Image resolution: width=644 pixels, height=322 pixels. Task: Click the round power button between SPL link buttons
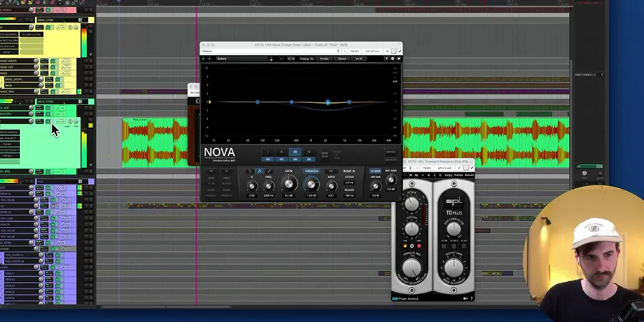click(412, 246)
